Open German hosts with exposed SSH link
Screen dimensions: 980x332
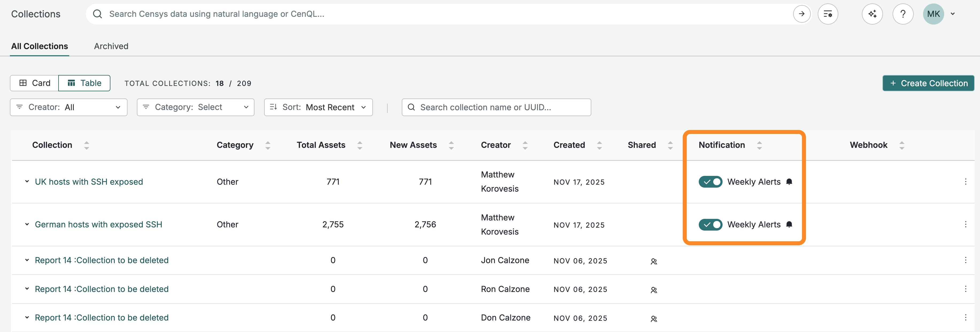click(98, 224)
